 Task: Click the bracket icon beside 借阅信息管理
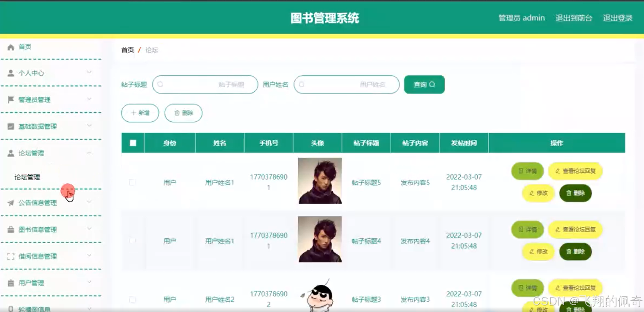coord(11,257)
